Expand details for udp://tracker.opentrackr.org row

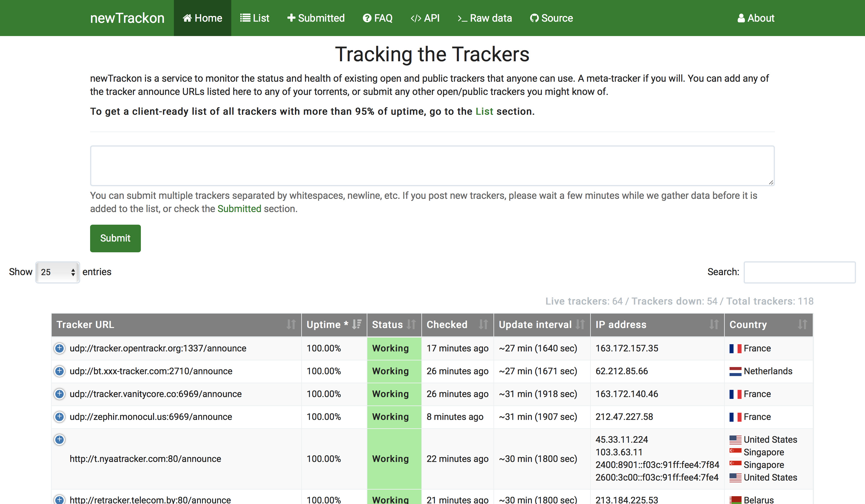pos(59,348)
